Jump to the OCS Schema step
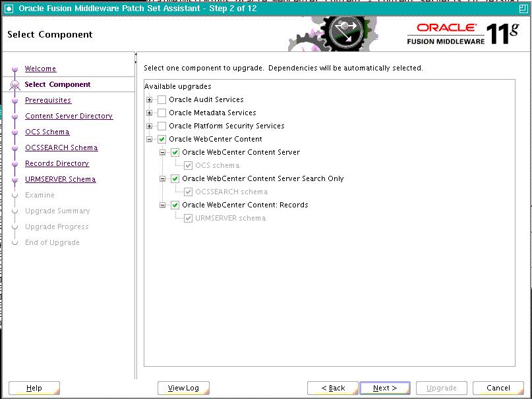Image resolution: width=532 pixels, height=399 pixels. (x=47, y=132)
